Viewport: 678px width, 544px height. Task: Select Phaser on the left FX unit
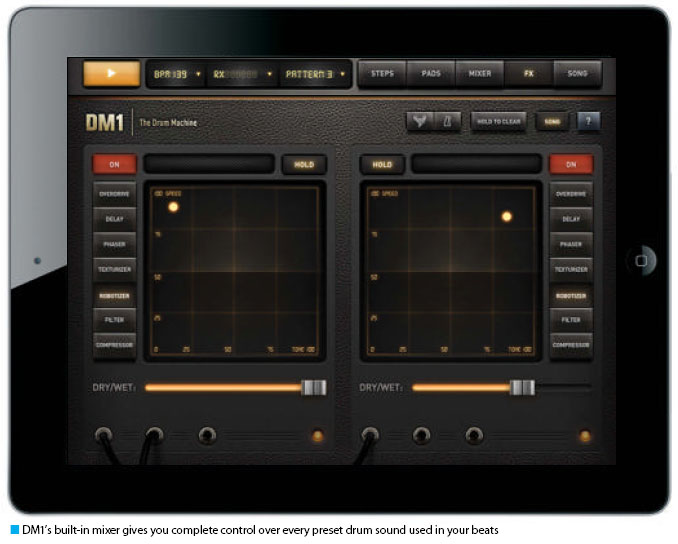tap(114, 244)
